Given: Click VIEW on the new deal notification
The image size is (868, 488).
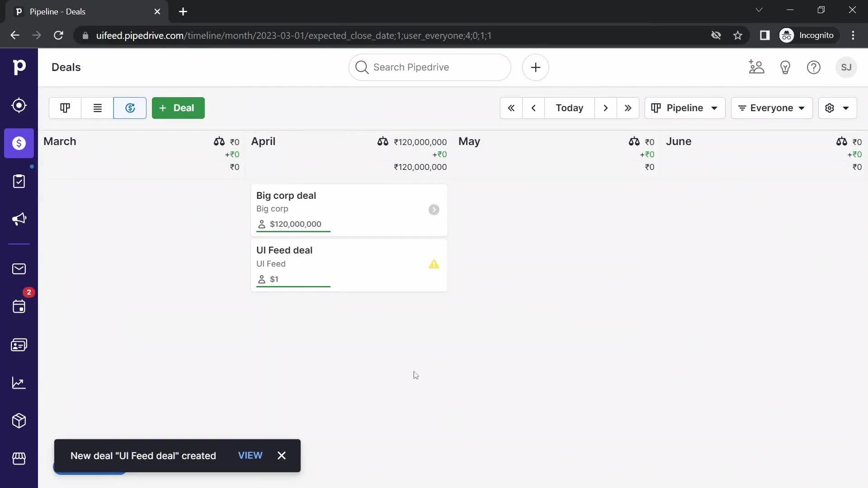Looking at the screenshot, I should pyautogui.click(x=250, y=455).
